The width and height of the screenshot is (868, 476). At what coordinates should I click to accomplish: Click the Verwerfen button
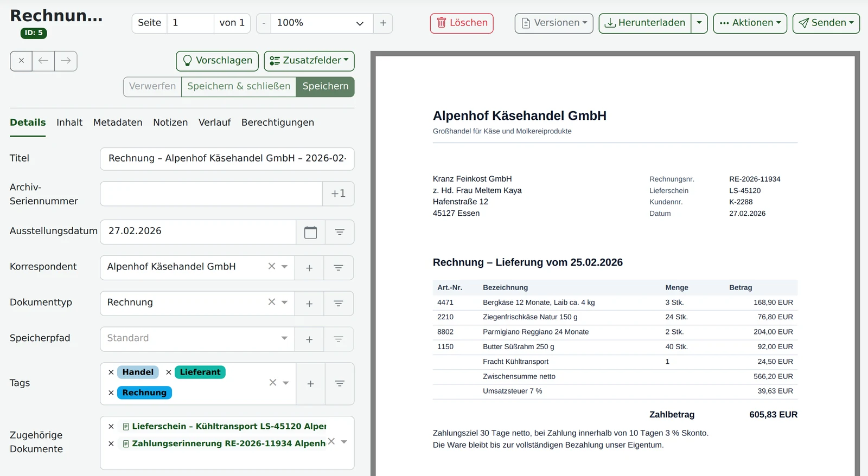coord(152,87)
